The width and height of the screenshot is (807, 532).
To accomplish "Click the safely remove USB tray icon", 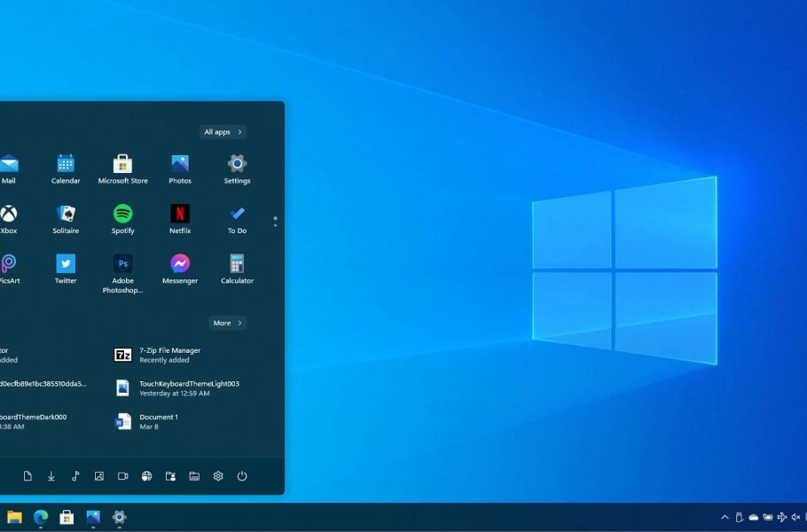I will 739,517.
